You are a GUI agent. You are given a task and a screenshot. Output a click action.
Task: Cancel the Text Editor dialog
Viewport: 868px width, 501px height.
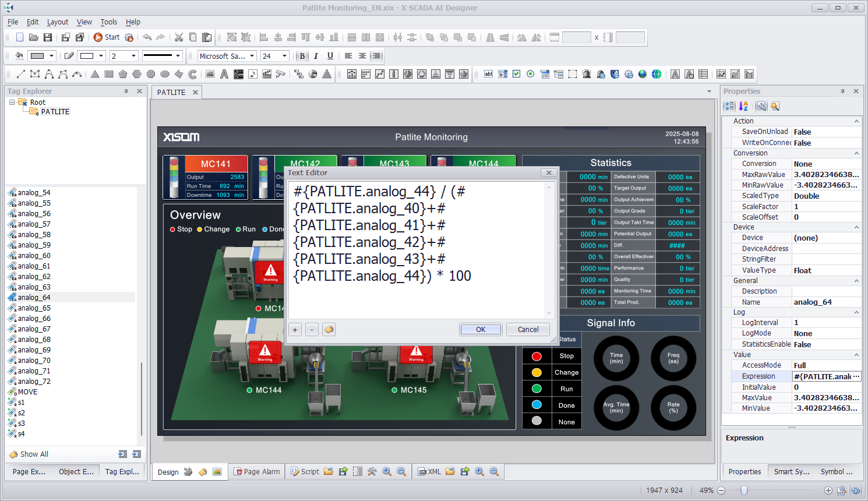click(x=528, y=329)
